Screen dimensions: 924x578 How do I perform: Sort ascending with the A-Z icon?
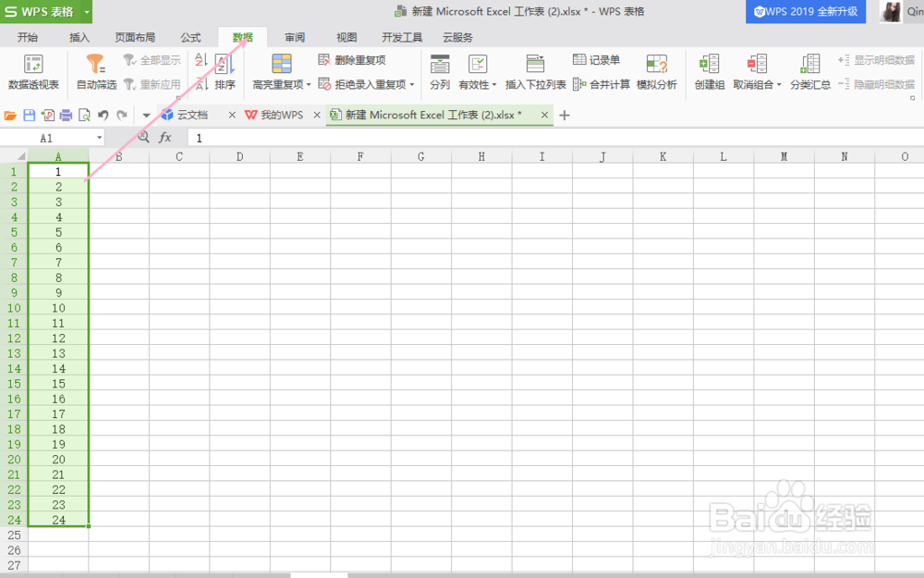[201, 60]
